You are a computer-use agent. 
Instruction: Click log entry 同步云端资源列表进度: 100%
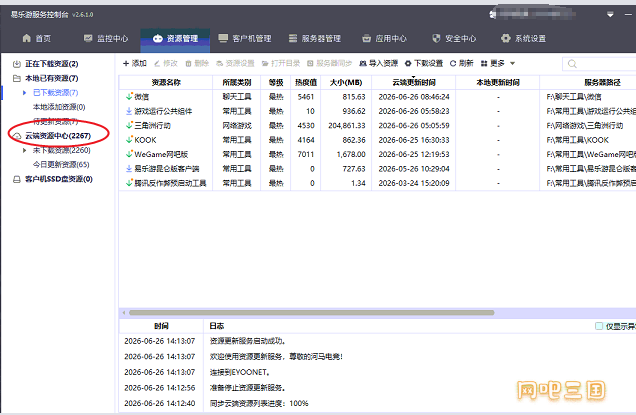tap(259, 404)
